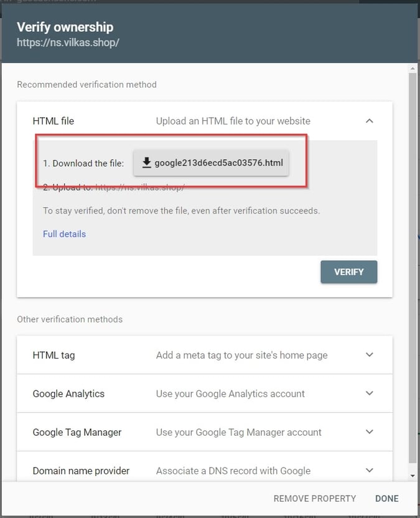Click 'Recommended verification method' heading
Image resolution: width=420 pixels, height=518 pixels.
coord(87,85)
